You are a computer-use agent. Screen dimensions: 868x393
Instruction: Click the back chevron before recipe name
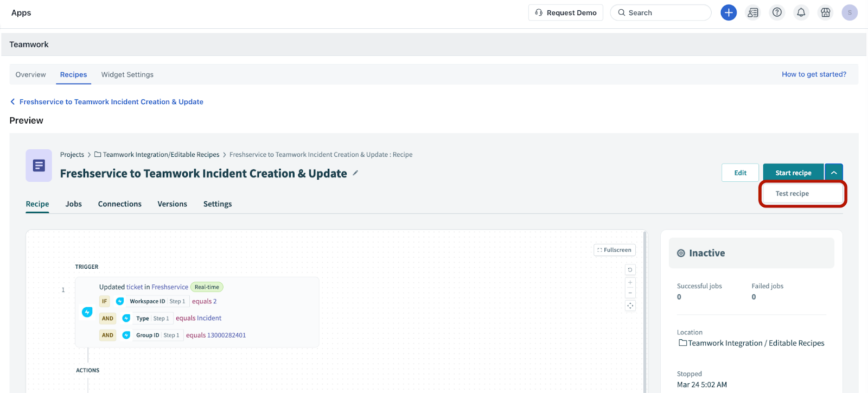tap(12, 102)
